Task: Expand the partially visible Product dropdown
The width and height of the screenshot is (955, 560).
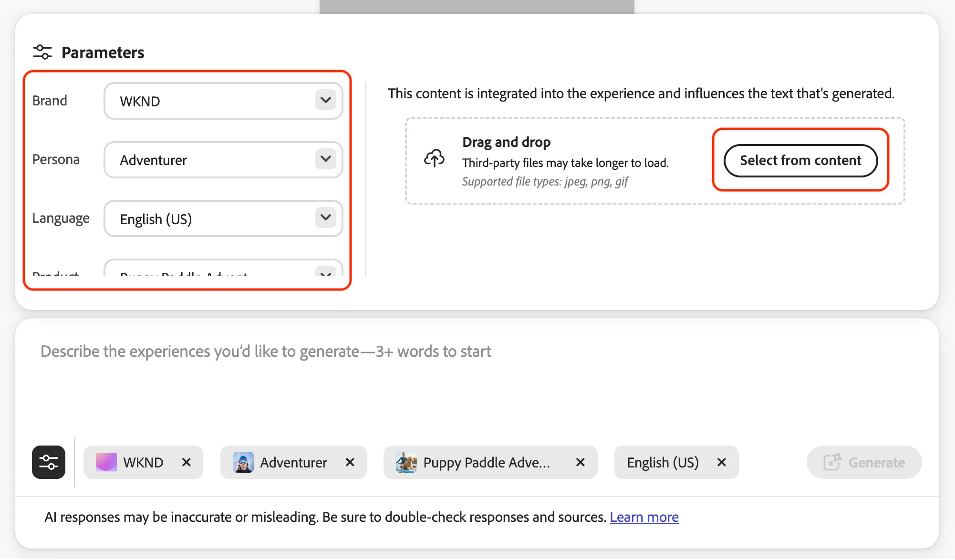Action: [223, 268]
